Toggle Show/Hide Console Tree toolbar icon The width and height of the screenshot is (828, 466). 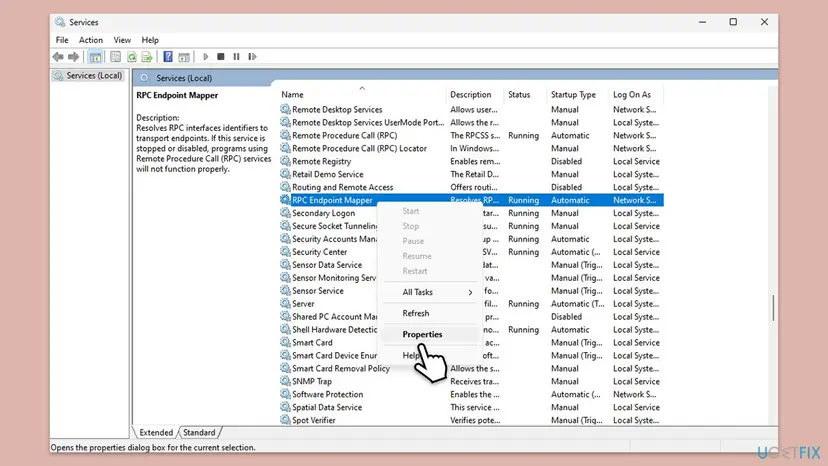[95, 57]
